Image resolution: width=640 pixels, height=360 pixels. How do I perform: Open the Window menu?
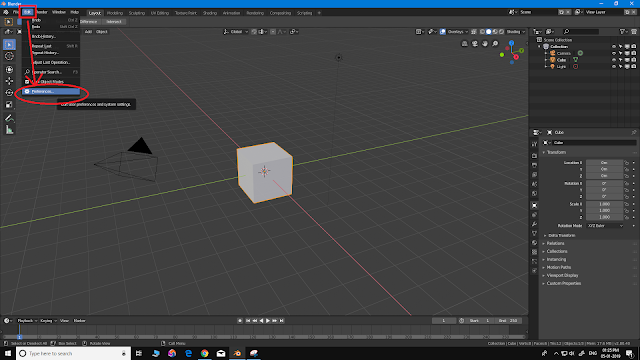59,12
